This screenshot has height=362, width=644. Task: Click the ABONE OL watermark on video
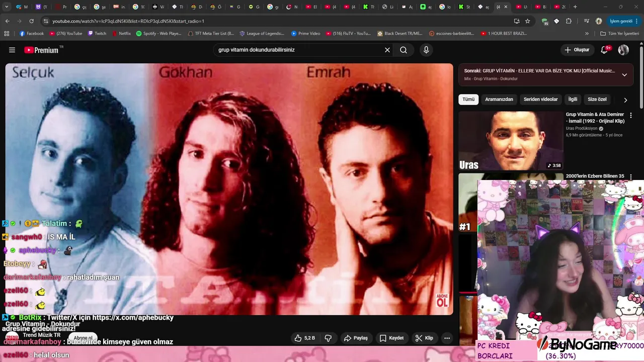coord(442,301)
